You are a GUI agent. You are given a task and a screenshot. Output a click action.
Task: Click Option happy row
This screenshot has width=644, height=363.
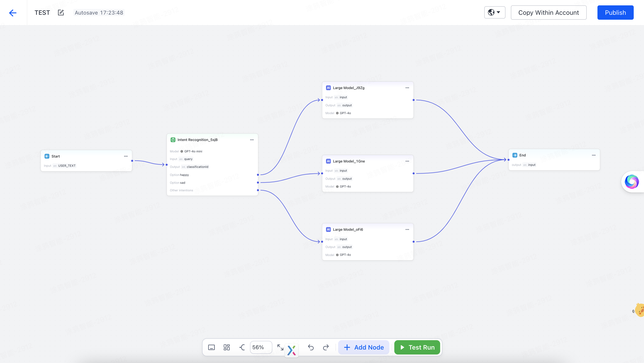[x=212, y=175]
